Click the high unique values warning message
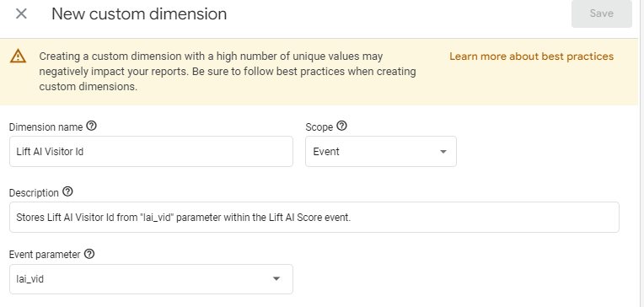644x307 pixels. click(x=228, y=72)
